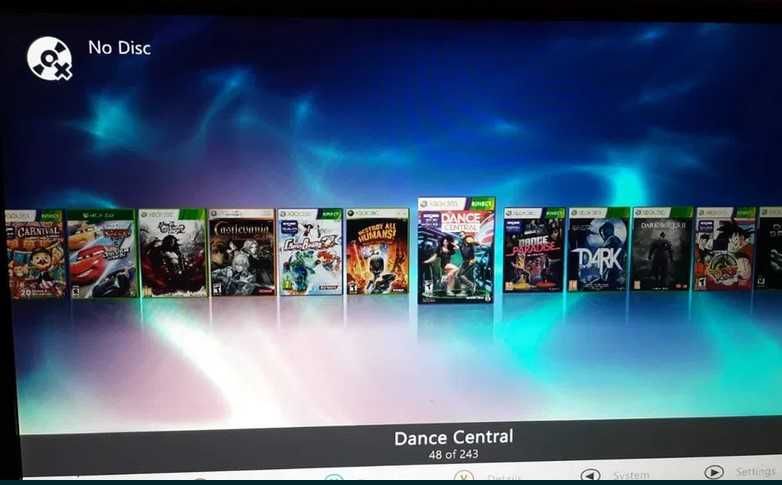Image resolution: width=782 pixels, height=485 pixels.
Task: Select the Destroy All Humans! cover
Action: (378, 251)
